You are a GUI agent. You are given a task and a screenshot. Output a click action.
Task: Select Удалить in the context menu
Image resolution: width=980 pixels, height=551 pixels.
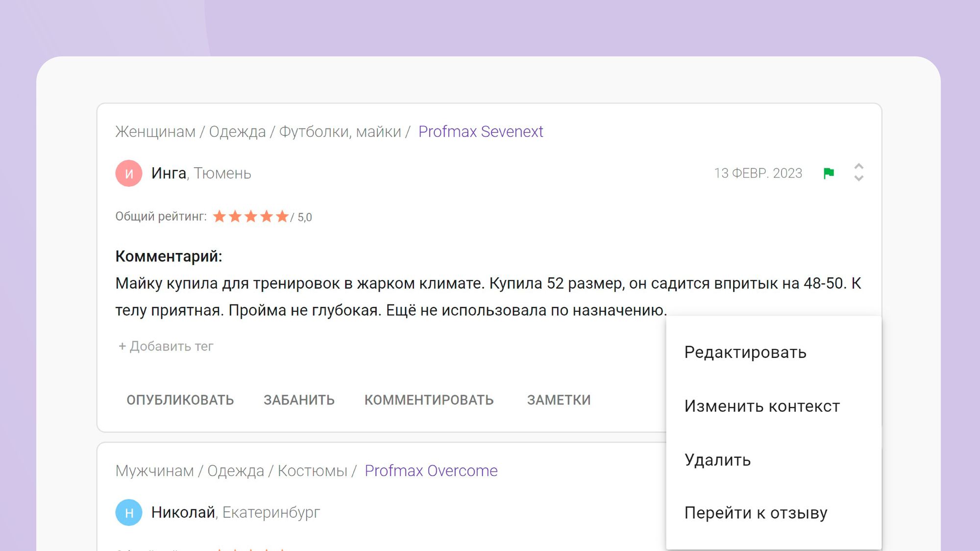[x=717, y=460]
